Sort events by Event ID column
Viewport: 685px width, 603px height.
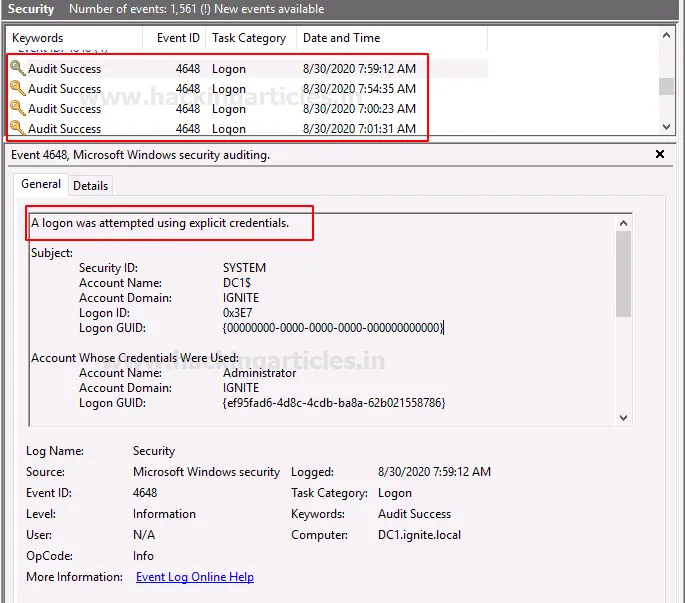tap(178, 38)
